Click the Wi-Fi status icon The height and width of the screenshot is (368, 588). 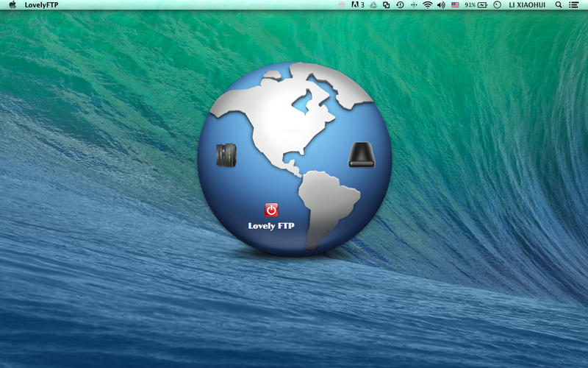(427, 5)
